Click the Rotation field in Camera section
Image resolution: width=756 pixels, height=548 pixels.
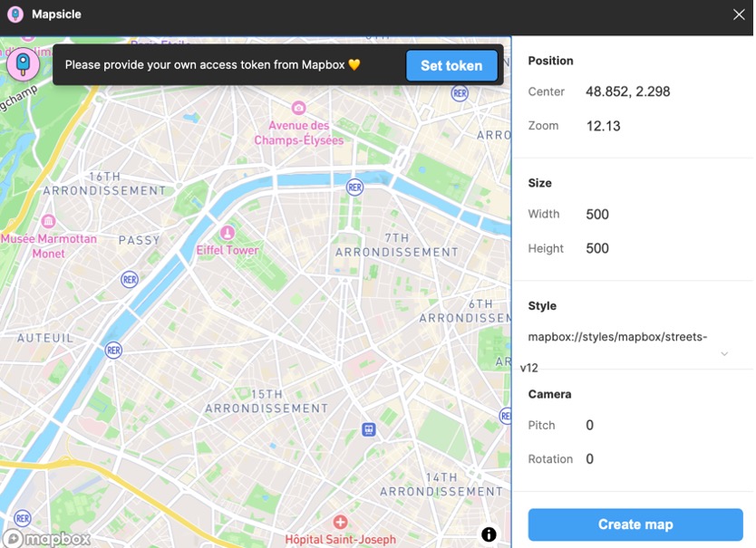(x=589, y=458)
